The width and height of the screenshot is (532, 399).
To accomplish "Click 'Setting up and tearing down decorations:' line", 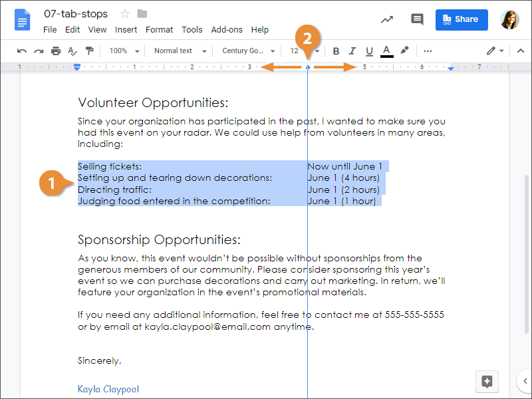I will (x=175, y=178).
